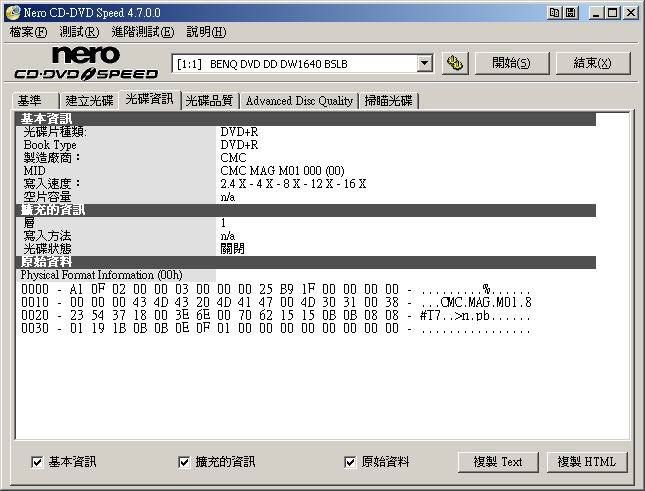
Task: Click the 光碟狀態 value 關閉
Action: point(232,249)
